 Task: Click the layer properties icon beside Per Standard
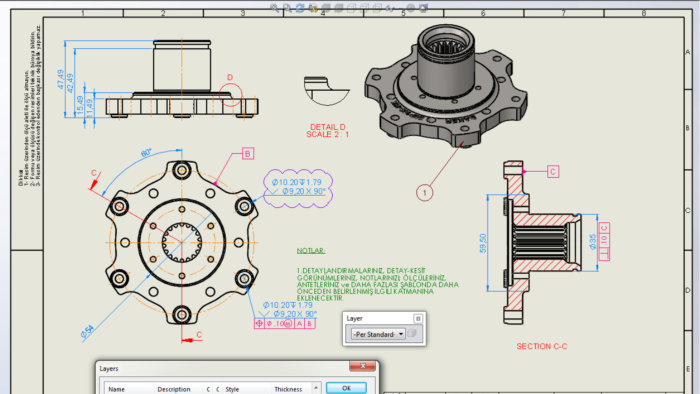[412, 334]
